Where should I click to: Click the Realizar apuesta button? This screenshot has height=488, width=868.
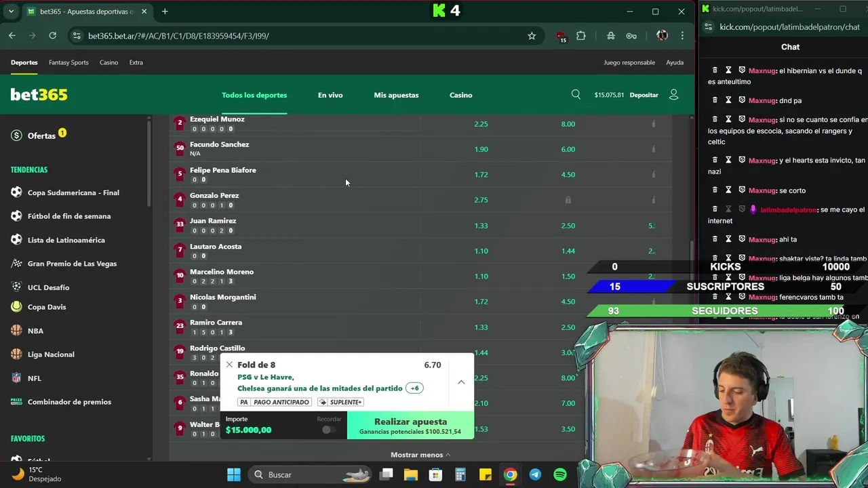[x=410, y=426]
